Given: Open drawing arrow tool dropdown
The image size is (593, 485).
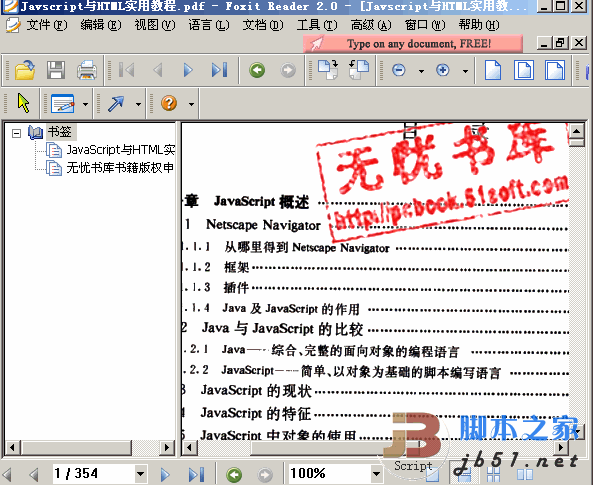Looking at the screenshot, I should point(138,104).
